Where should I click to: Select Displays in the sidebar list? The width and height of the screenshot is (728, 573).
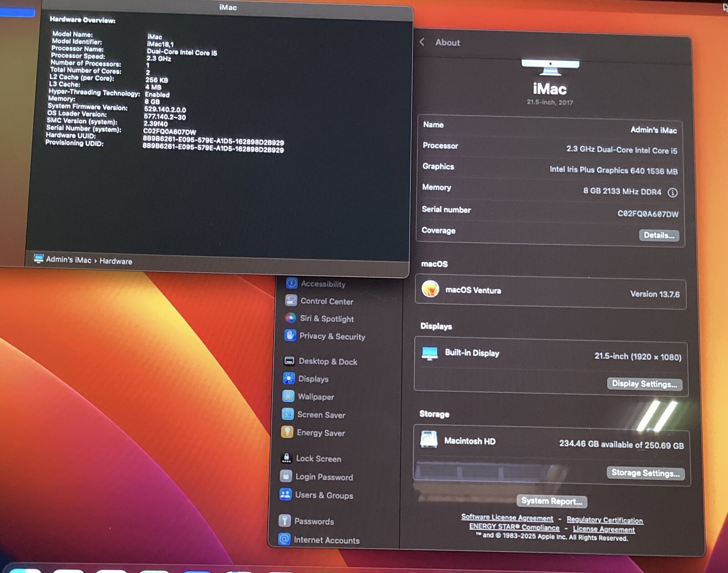313,379
